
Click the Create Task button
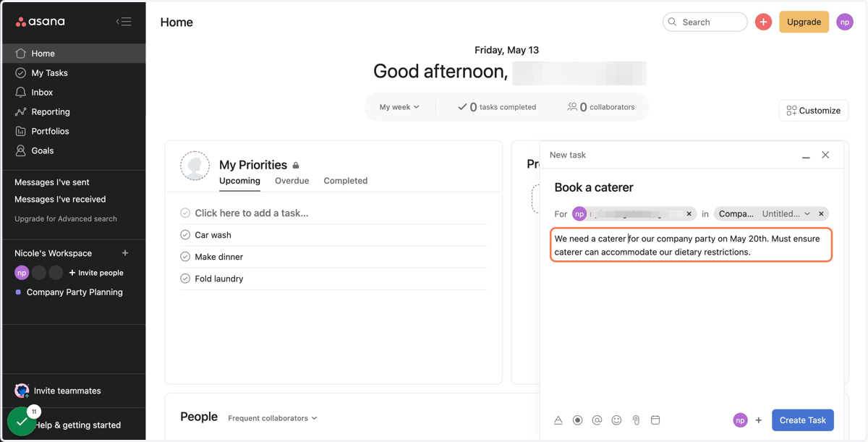[x=803, y=420]
